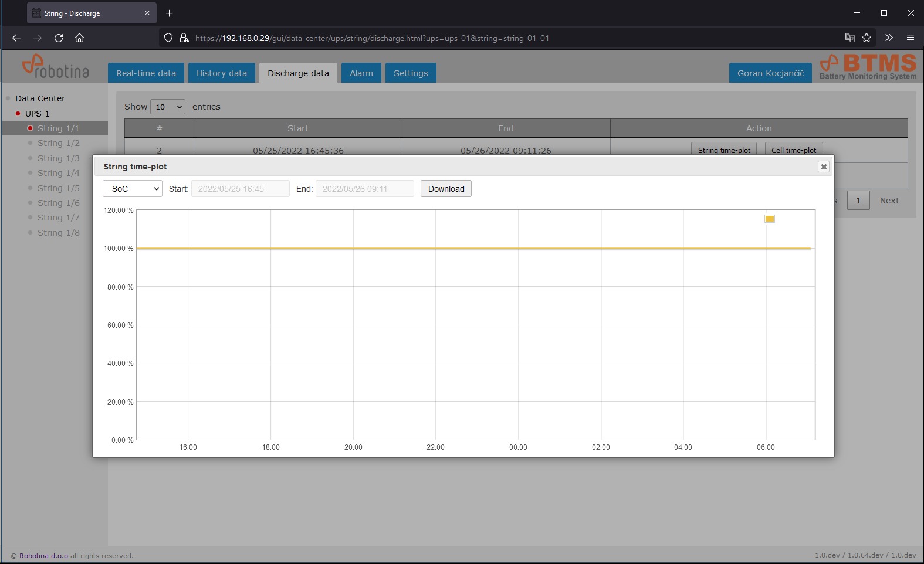The image size is (924, 564).
Task: Open the SoC parameter dropdown
Action: tap(133, 189)
